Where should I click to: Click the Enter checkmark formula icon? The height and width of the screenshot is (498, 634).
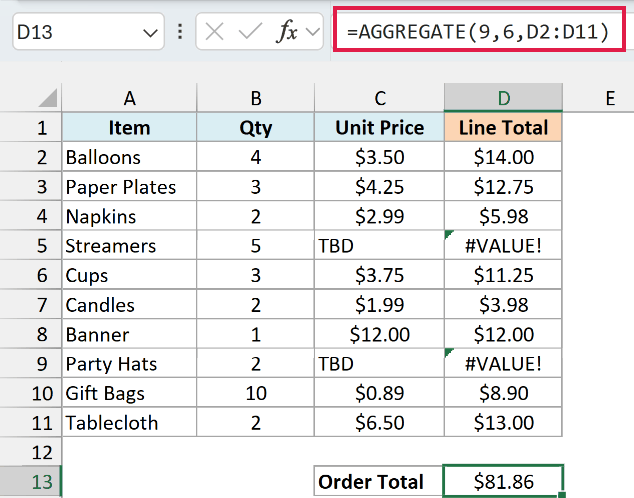click(250, 32)
